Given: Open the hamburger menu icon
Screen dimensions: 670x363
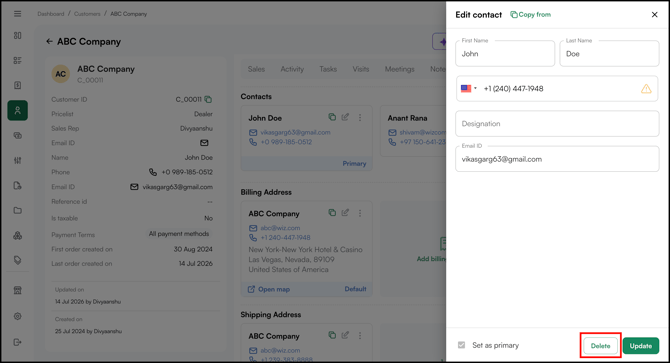Looking at the screenshot, I should [x=17, y=14].
